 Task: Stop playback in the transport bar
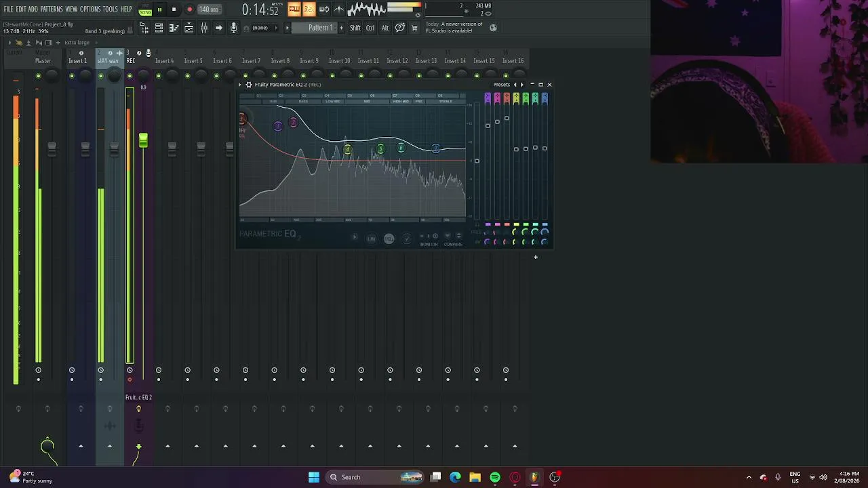tap(174, 9)
